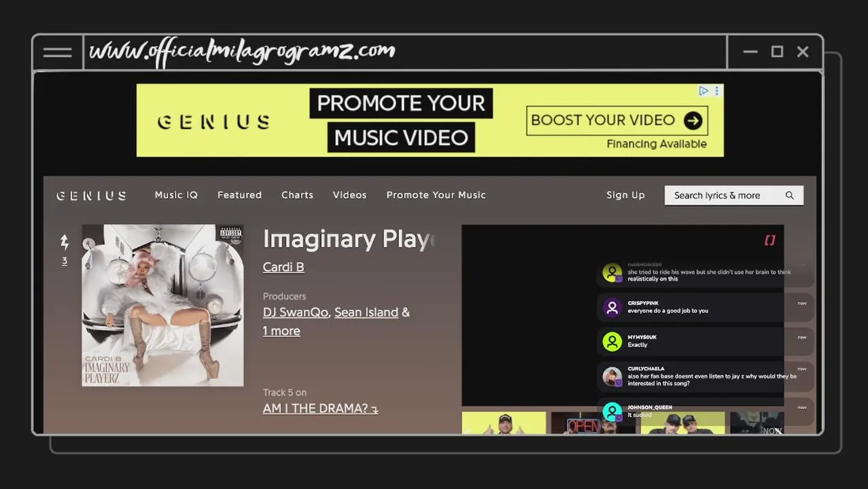Click the 'Financing Available' text in the ad
868x489 pixels.
657,144
